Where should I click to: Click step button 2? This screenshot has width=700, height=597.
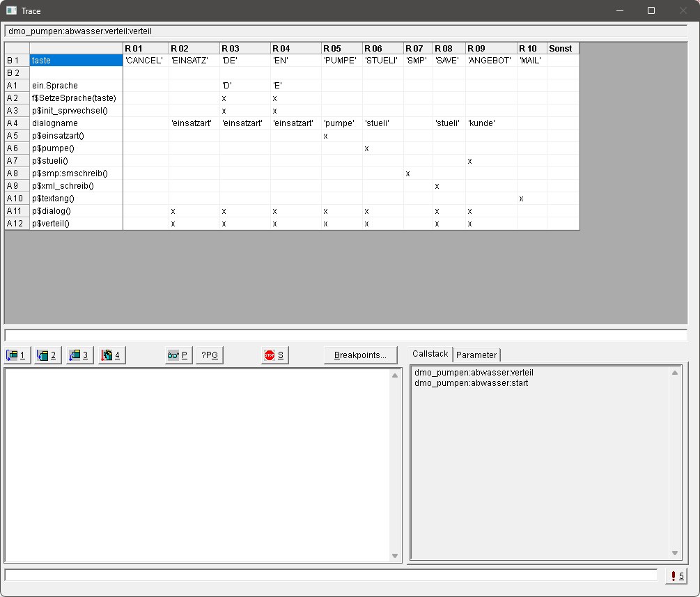[x=49, y=355]
